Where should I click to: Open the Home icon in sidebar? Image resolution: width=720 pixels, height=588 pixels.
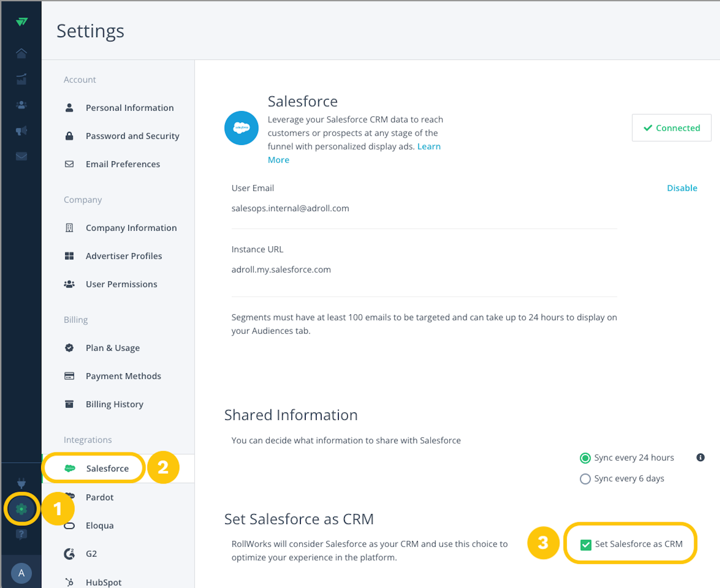point(22,53)
